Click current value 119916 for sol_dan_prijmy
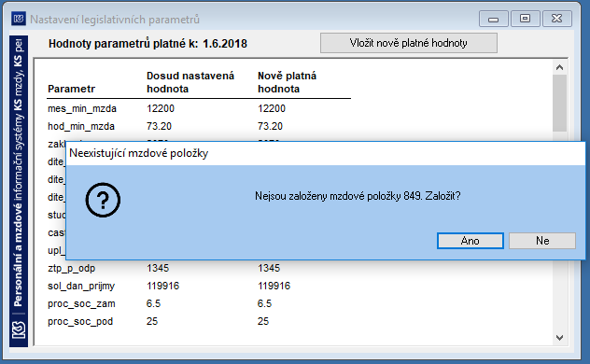The height and width of the screenshot is (364, 590). pos(163,286)
